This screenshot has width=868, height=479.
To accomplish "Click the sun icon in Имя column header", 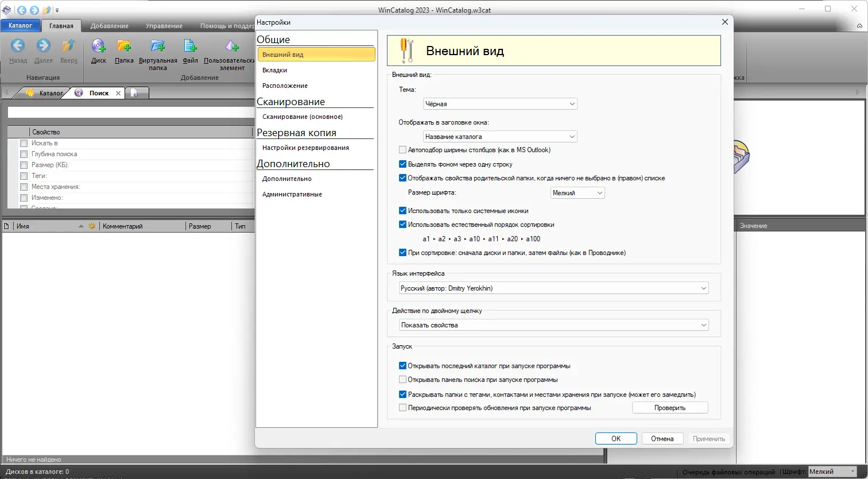I will click(x=91, y=226).
